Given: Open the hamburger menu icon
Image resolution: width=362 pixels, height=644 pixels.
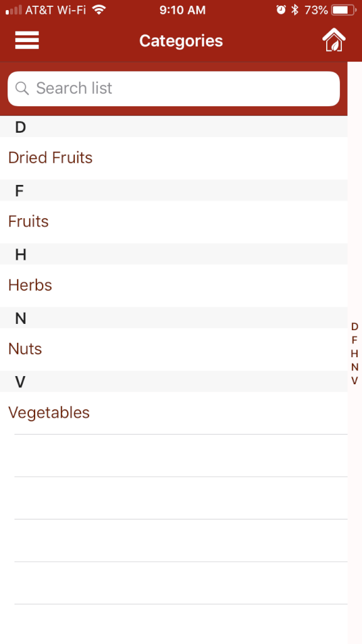Looking at the screenshot, I should tap(27, 40).
